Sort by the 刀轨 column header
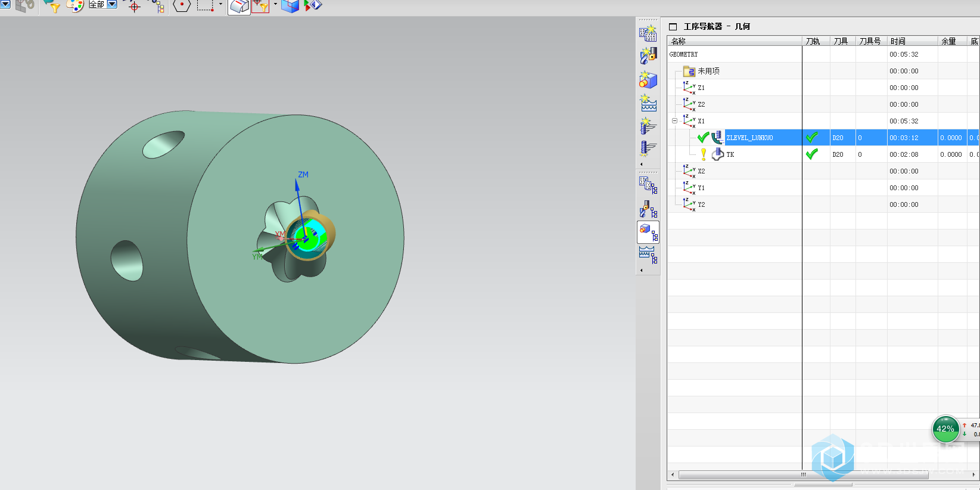This screenshot has width=980, height=490. [816, 41]
